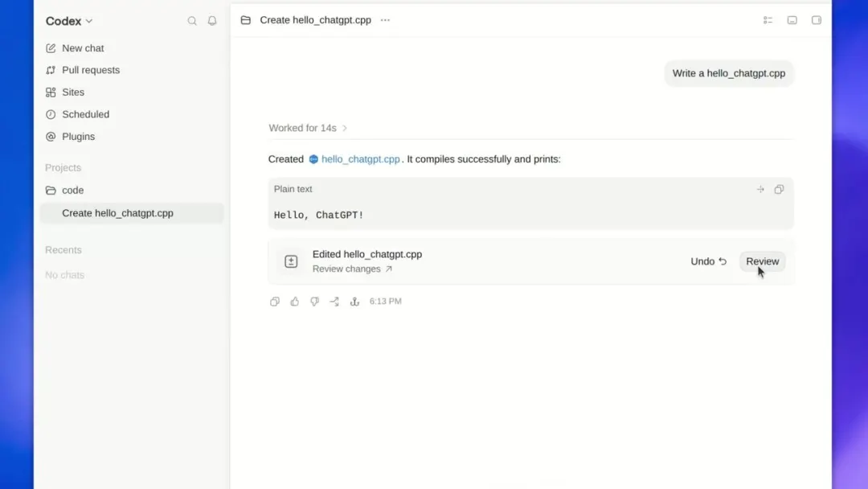Undo the file edit
Image resolution: width=868 pixels, height=489 pixels.
click(709, 261)
